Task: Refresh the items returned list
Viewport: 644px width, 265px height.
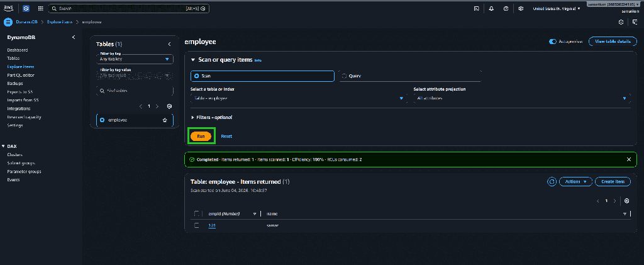Action: 552,181
